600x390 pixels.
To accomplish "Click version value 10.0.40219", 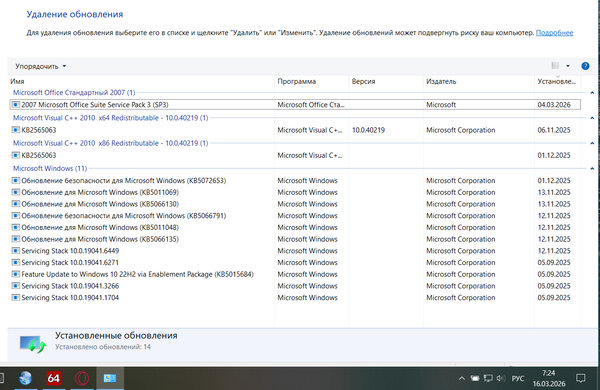I will pos(368,130).
